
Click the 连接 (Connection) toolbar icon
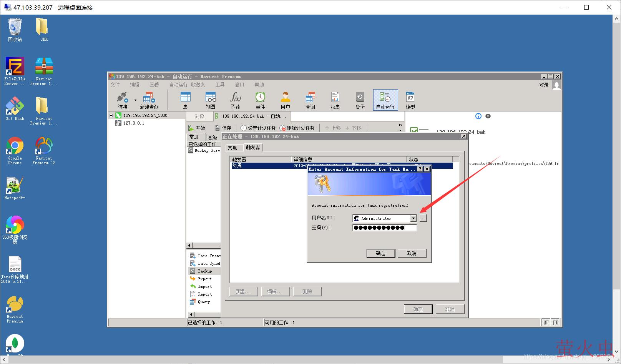[123, 100]
